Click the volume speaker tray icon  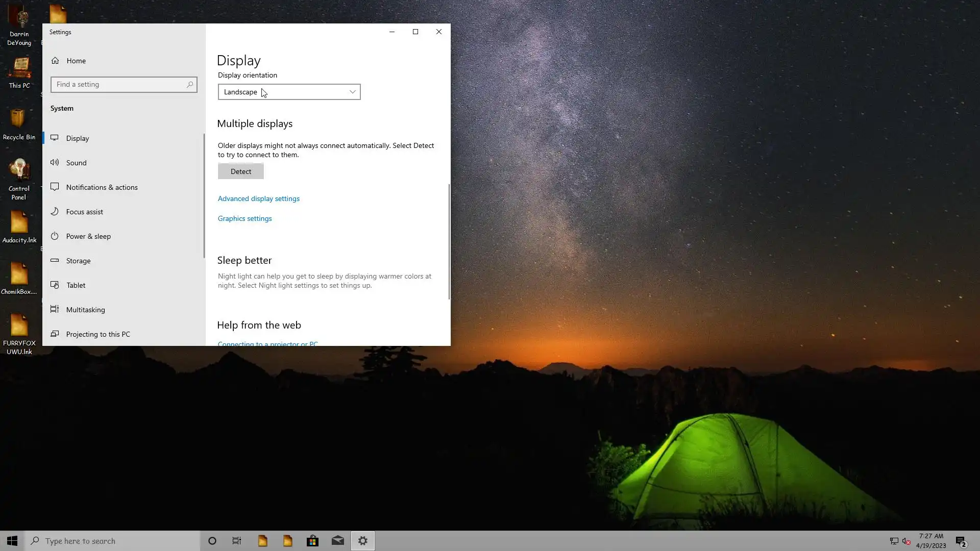pos(906,541)
